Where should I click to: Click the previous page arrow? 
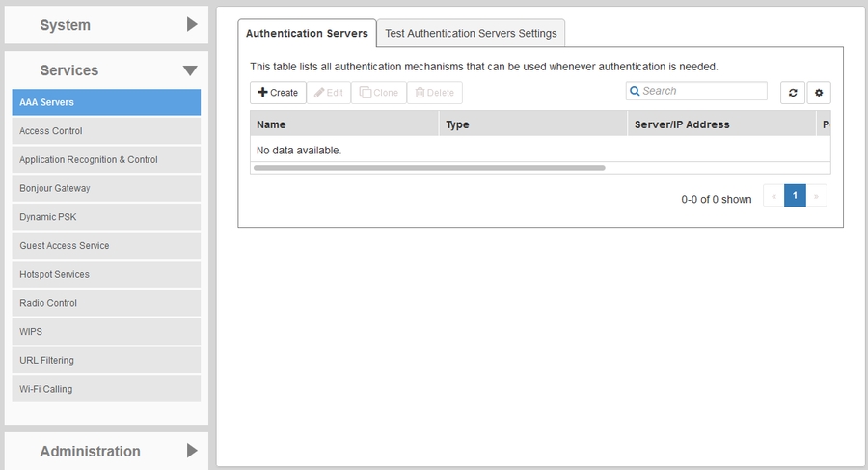[773, 196]
